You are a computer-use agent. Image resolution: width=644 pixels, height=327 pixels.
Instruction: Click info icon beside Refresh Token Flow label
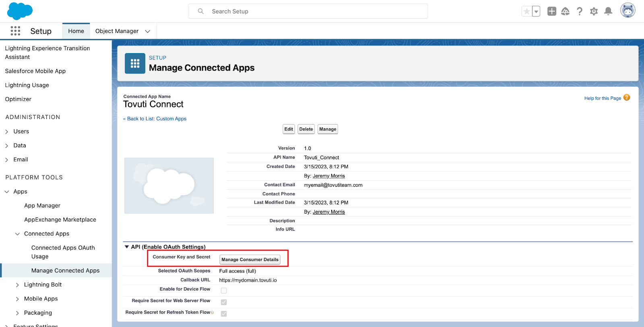pyautogui.click(x=212, y=313)
